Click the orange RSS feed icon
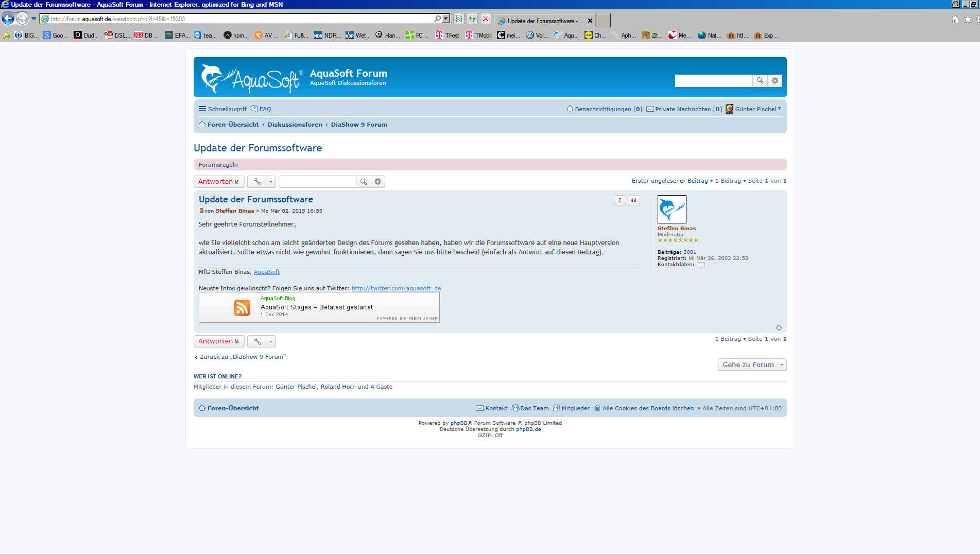The width and height of the screenshot is (980, 555). click(242, 307)
